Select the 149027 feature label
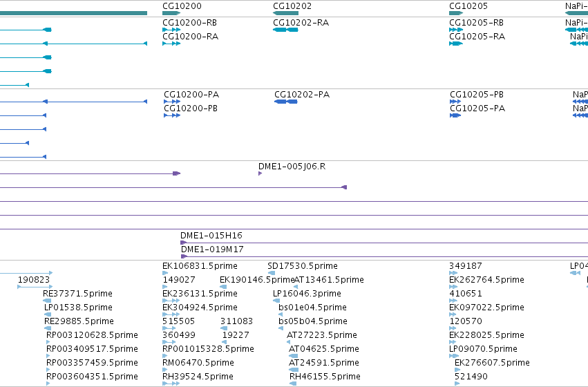Image resolution: width=588 pixels, height=387 pixels. click(x=179, y=280)
